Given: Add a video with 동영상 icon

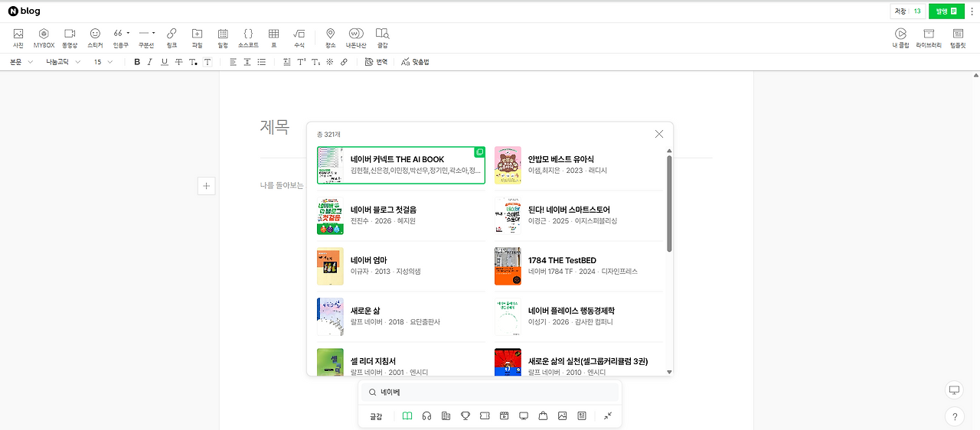Looking at the screenshot, I should click(70, 37).
